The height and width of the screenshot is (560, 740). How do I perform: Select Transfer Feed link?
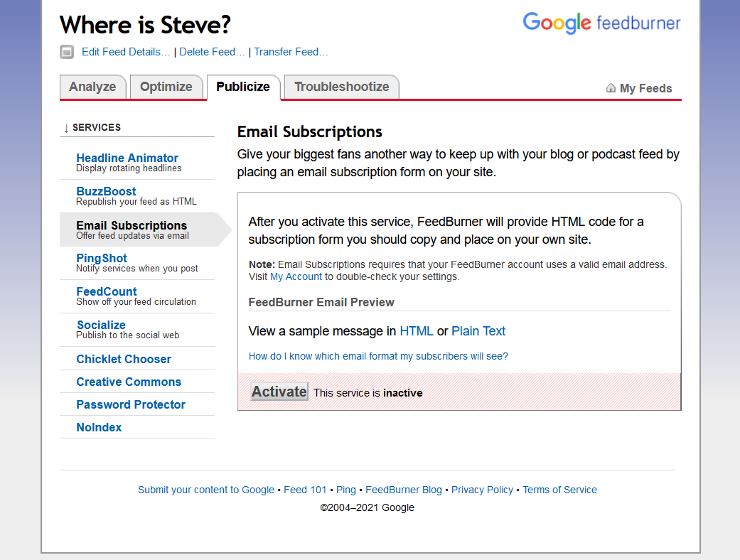coord(291,52)
